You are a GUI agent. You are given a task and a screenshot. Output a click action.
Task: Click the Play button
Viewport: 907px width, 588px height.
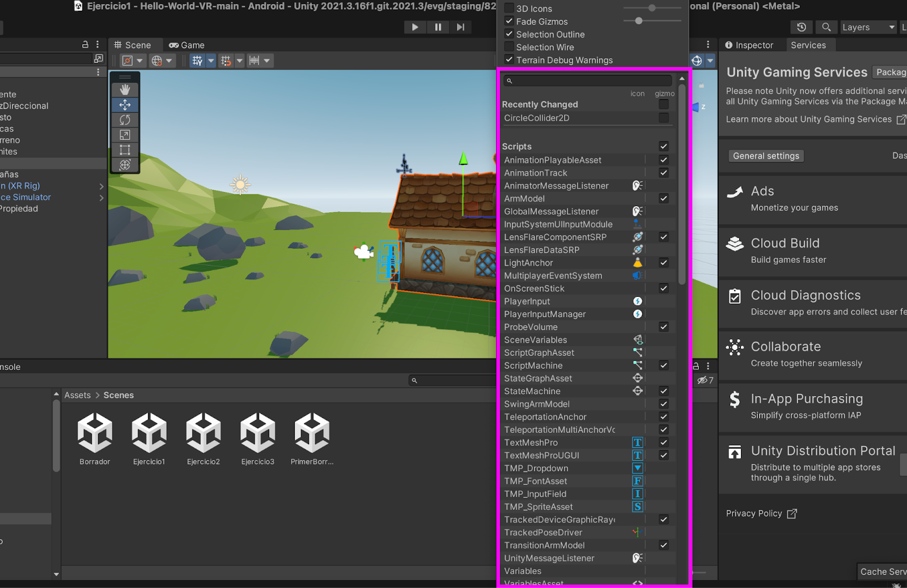pos(415,27)
